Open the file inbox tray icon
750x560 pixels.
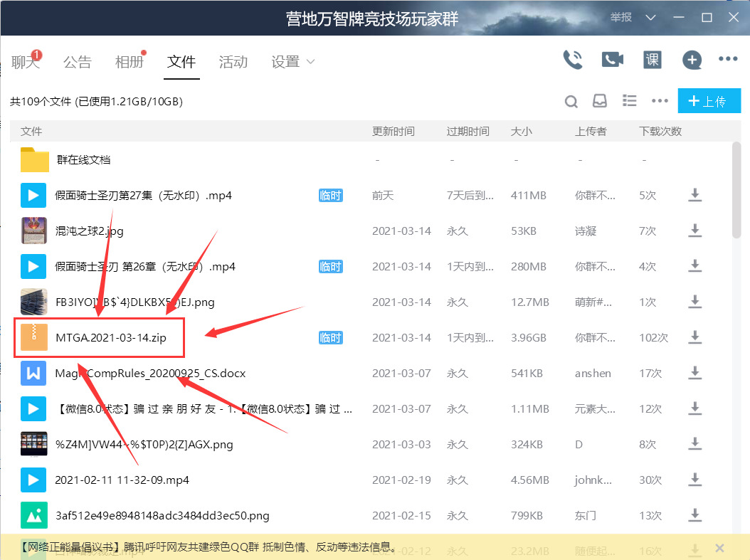tap(600, 101)
